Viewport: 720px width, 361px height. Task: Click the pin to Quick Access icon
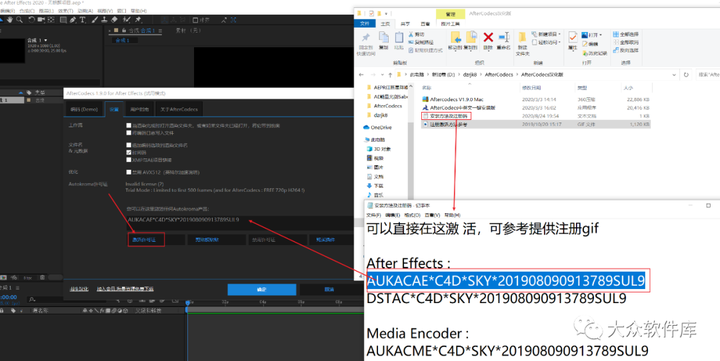[x=366, y=38]
